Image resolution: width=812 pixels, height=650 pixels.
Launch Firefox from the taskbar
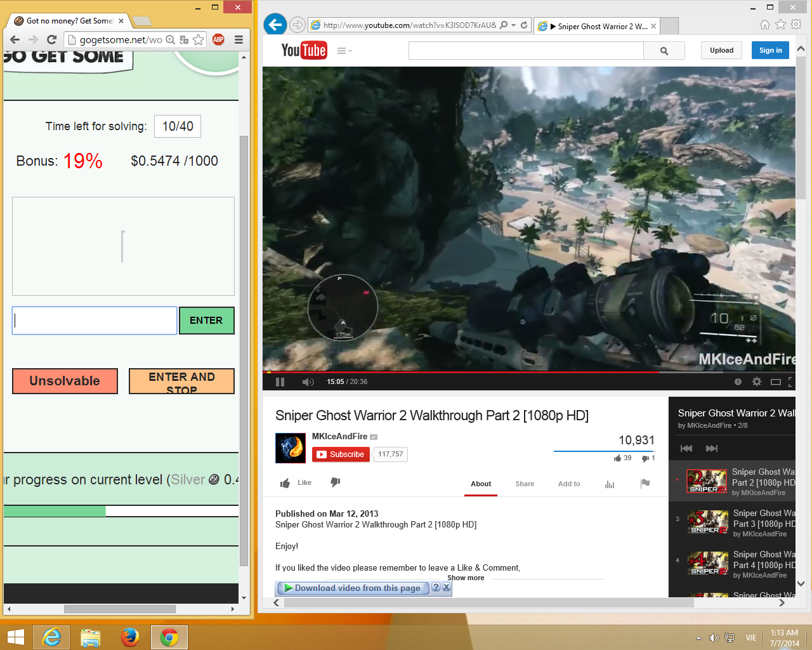(130, 637)
